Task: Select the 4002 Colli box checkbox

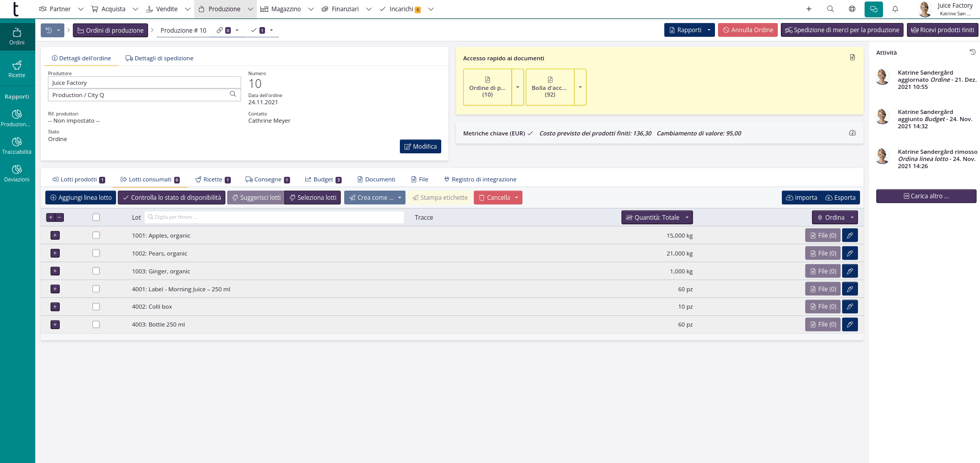Action: (96, 307)
